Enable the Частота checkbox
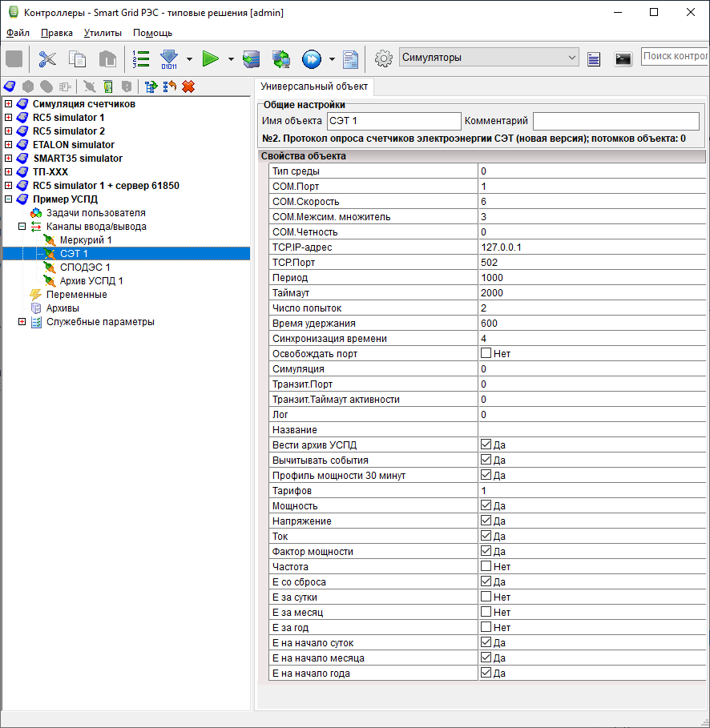Image resolution: width=710 pixels, height=728 pixels. pos(486,567)
